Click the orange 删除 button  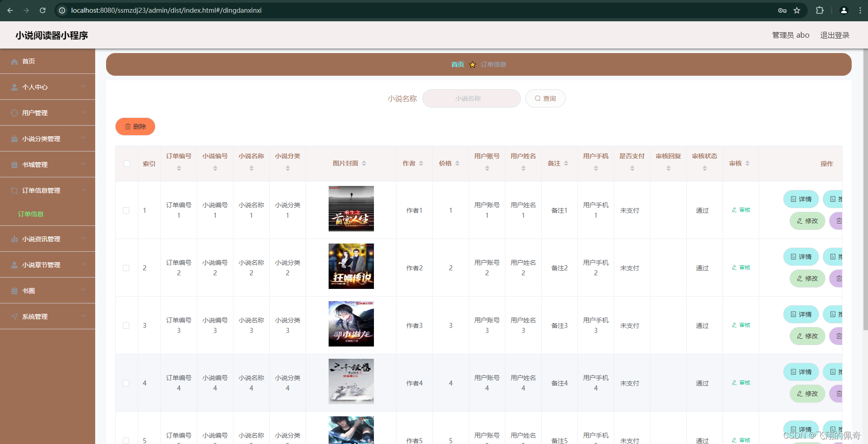[135, 127]
